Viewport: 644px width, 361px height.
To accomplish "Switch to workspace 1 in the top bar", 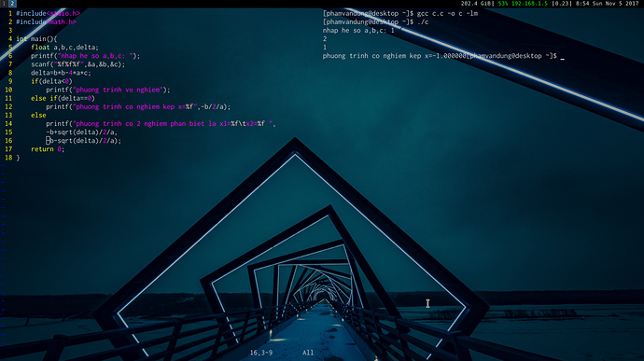I will [4, 4].
